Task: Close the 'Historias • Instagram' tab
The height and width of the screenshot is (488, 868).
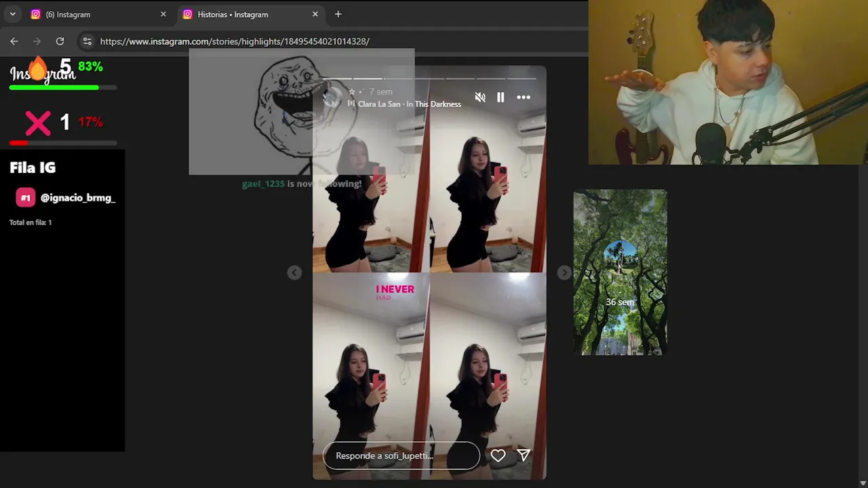Action: coord(315,14)
